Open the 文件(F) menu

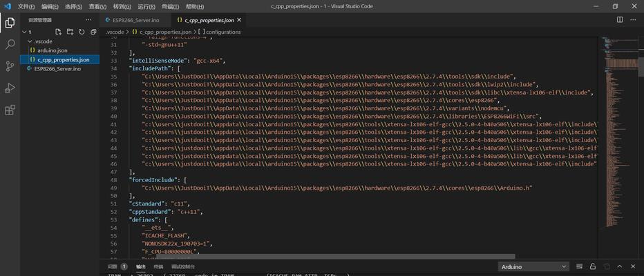click(x=26, y=7)
